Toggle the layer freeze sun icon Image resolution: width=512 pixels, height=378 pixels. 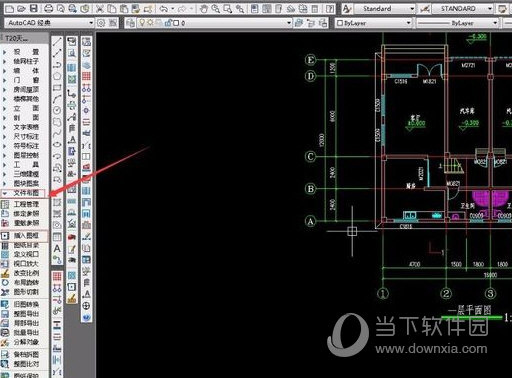(151, 23)
